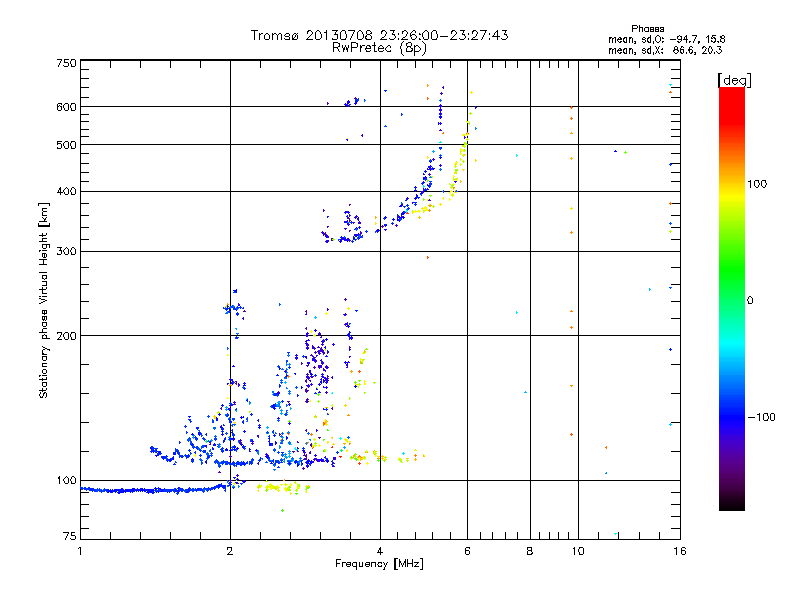Screen dimensions: 800x600
Task: Click the '8' frequency axis label
Action: pos(530,551)
